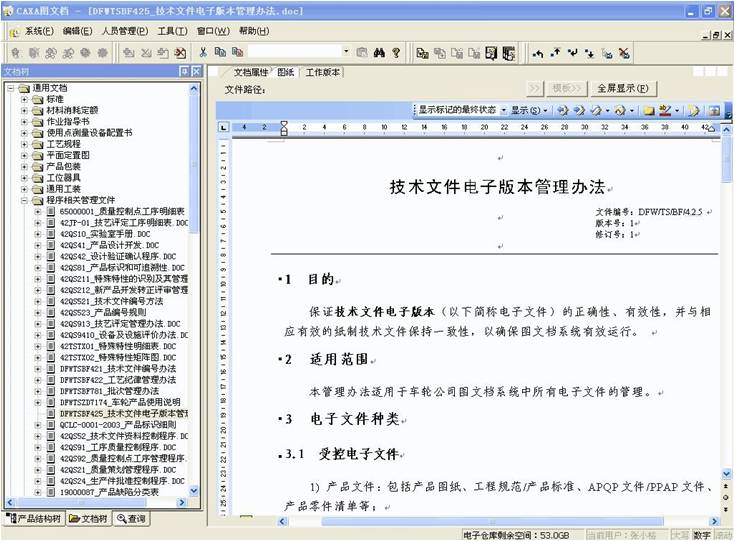This screenshot has height=541, width=735.
Task: Click the highlighter pen icon in review toolbar
Action: click(x=665, y=110)
